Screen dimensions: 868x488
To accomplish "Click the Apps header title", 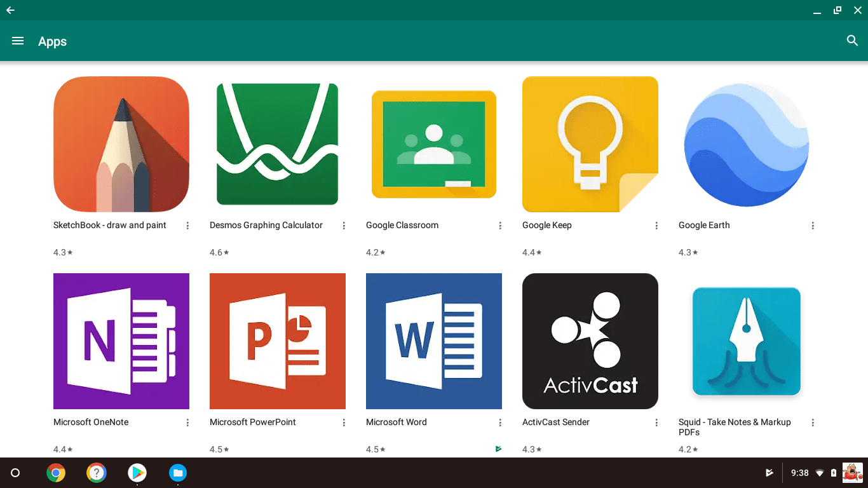I will (52, 41).
